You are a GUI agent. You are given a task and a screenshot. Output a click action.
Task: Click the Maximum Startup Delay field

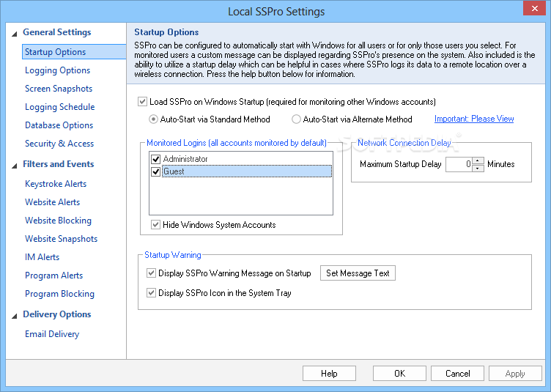(459, 164)
